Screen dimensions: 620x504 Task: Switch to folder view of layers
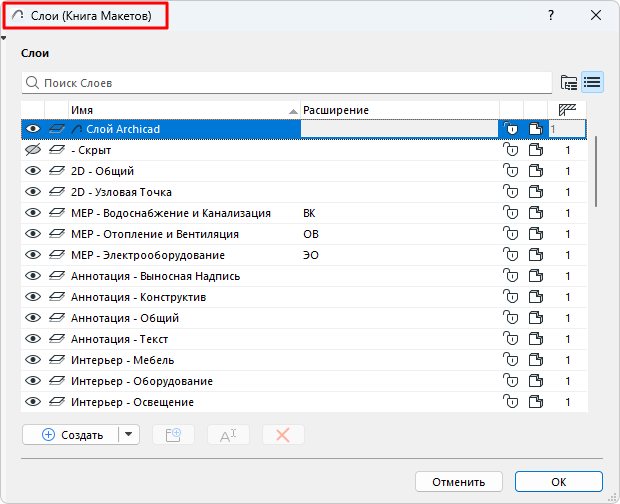569,82
